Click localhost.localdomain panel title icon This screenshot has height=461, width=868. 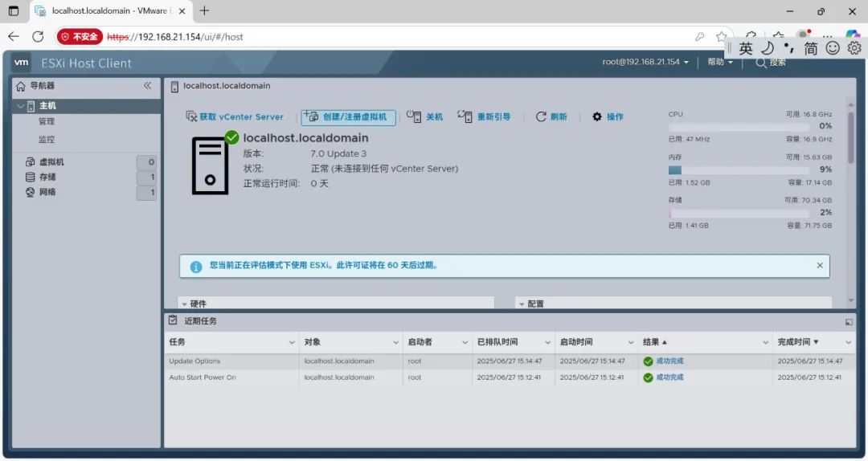[x=174, y=86]
